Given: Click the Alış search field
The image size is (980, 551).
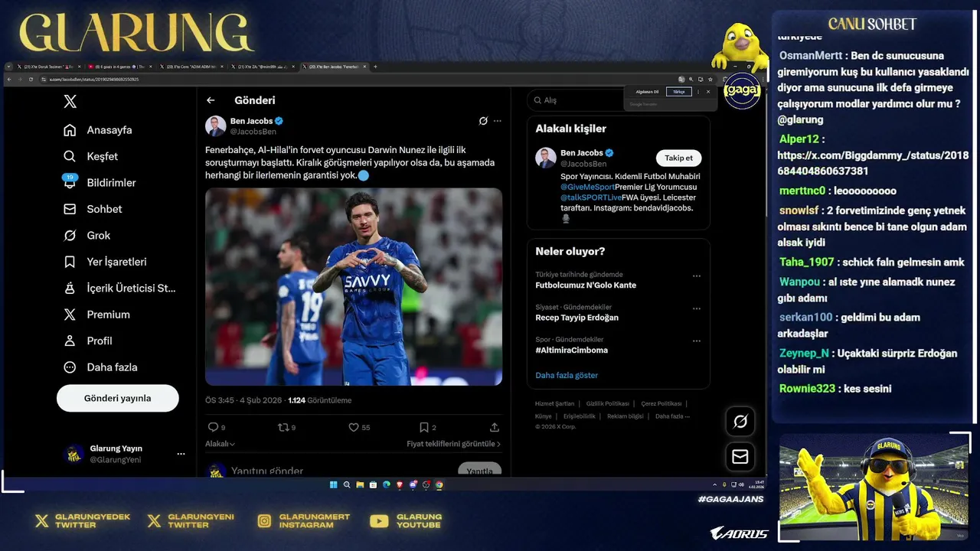Looking at the screenshot, I should tap(575, 100).
